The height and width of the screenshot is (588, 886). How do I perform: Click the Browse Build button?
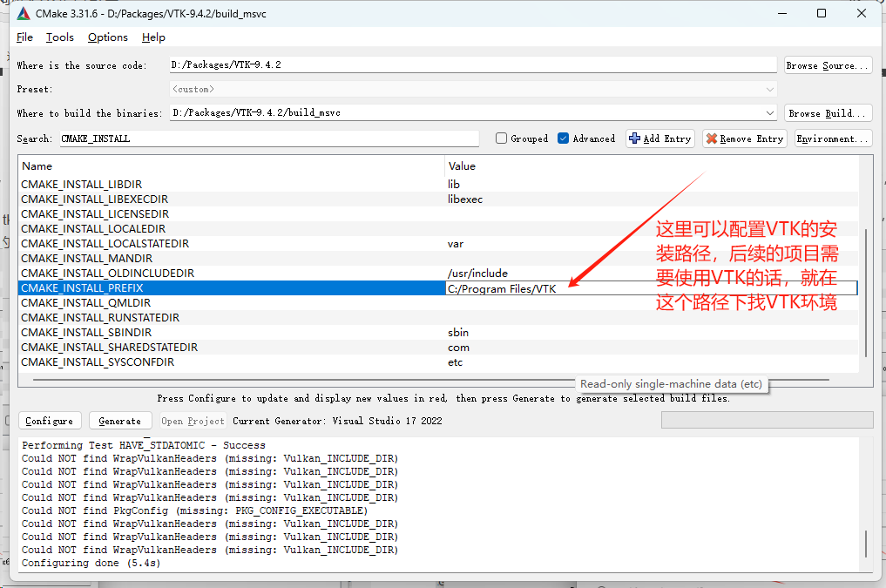(x=828, y=113)
